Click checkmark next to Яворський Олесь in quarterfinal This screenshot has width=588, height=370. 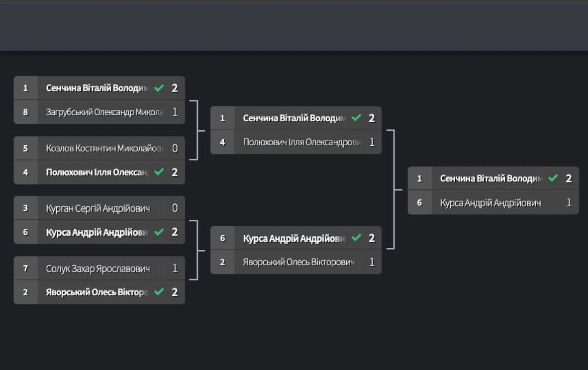(x=159, y=292)
